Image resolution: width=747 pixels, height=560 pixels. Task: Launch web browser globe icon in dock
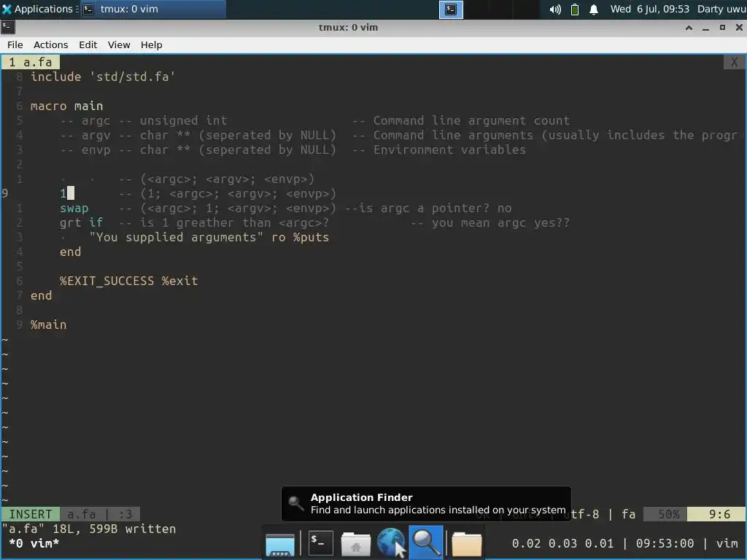tap(391, 542)
